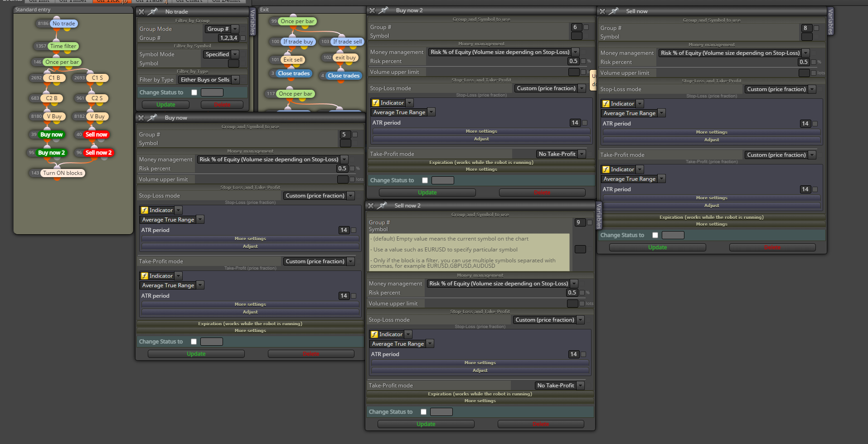Click function icon in Buy now Stop-Loss Indicator
Screen dimensions: 868x444
click(144, 210)
